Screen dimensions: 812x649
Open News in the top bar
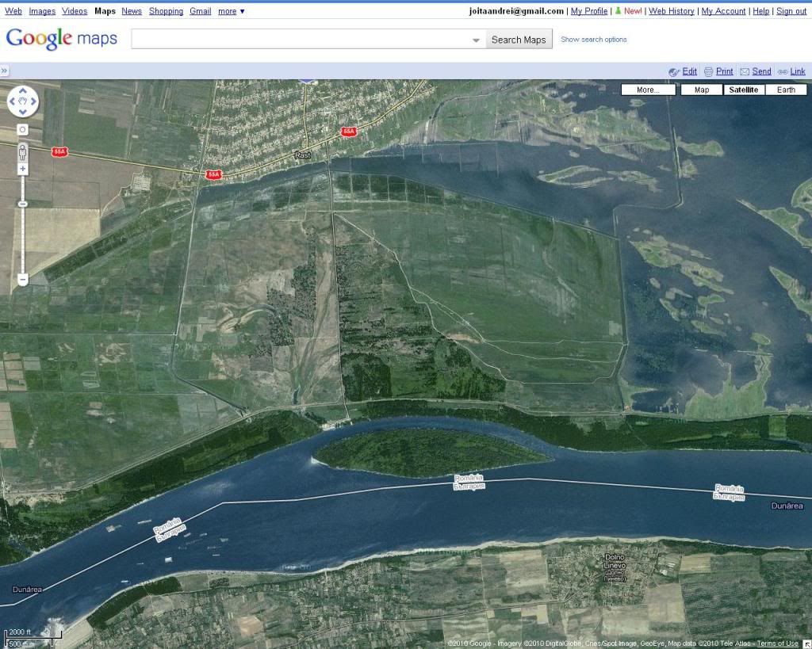(x=132, y=11)
